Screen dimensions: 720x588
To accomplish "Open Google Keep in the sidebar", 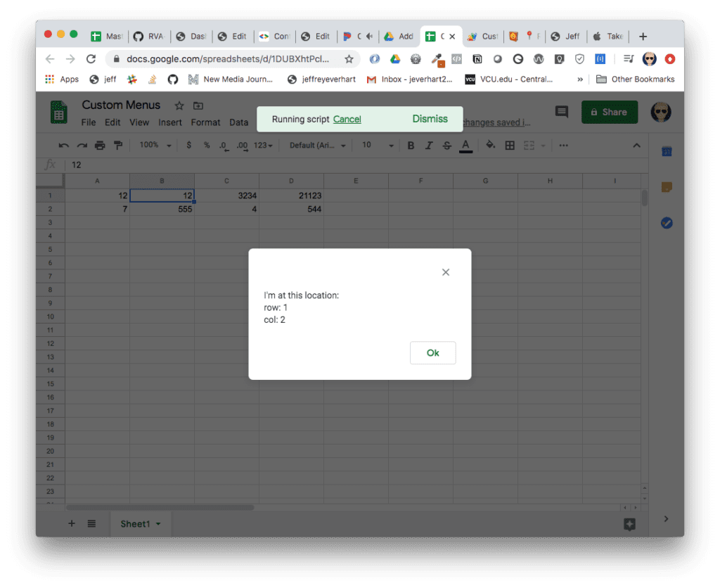I will click(x=667, y=187).
